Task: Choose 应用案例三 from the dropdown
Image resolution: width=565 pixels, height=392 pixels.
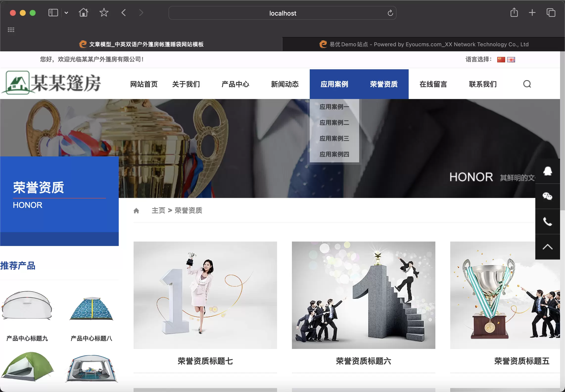Action: 334,139
